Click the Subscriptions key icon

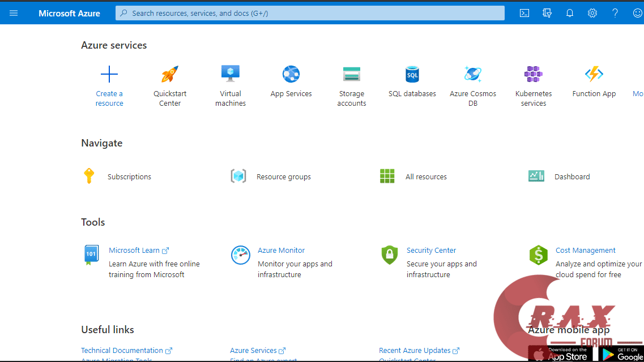tap(89, 176)
